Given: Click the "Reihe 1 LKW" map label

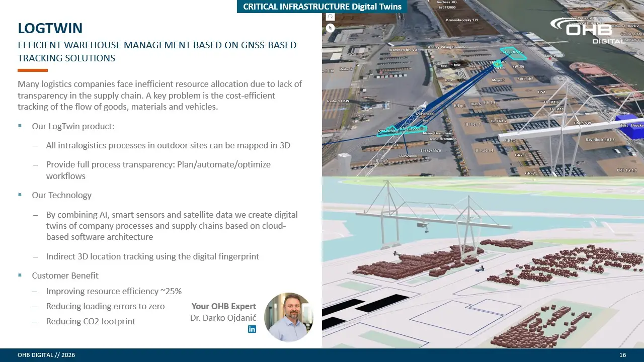Looking at the screenshot, I should (x=338, y=101).
